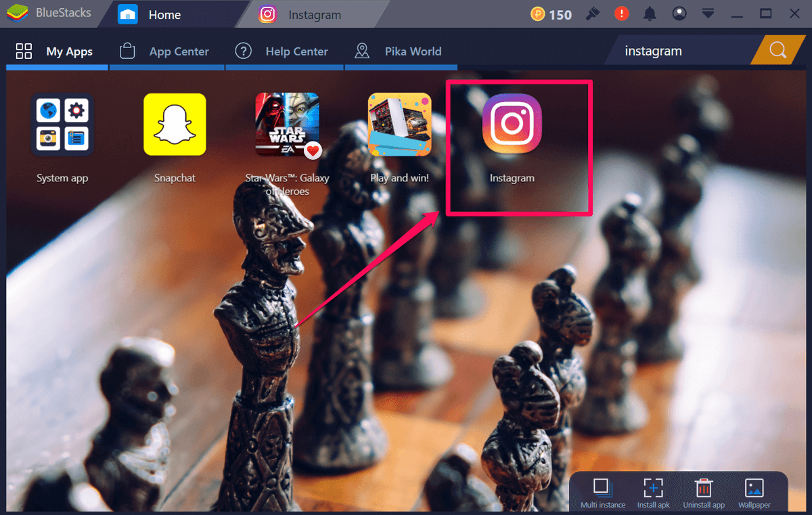
Task: Click the Instagram label under the icon
Action: coord(512,178)
